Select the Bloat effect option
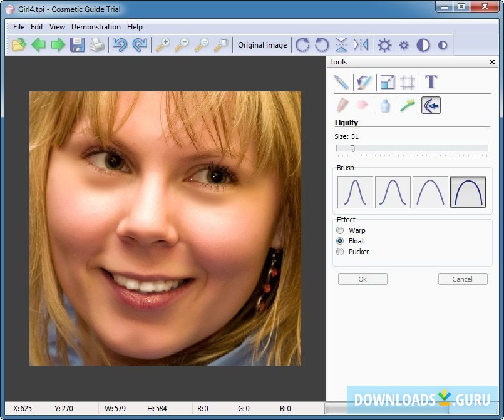 tap(341, 241)
